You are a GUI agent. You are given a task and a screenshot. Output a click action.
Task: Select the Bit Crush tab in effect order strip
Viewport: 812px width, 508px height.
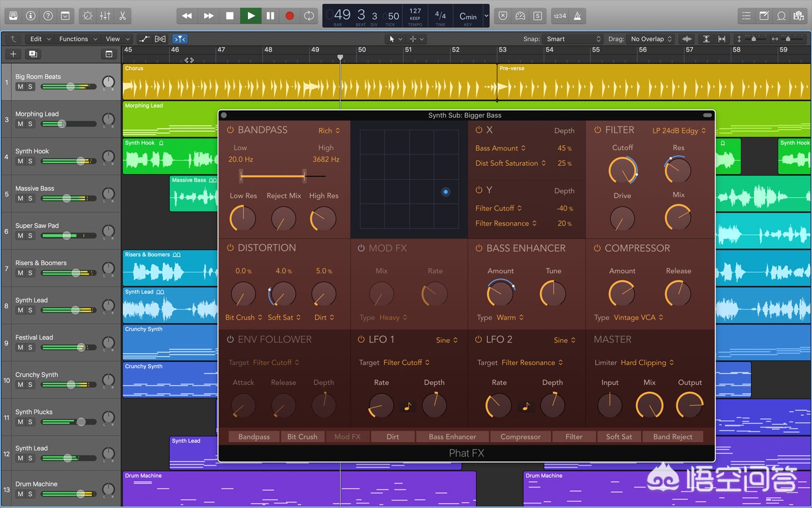tap(302, 436)
